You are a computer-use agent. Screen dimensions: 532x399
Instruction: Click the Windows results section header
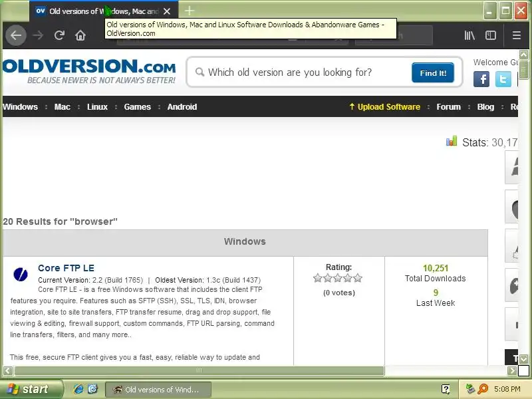tap(245, 242)
